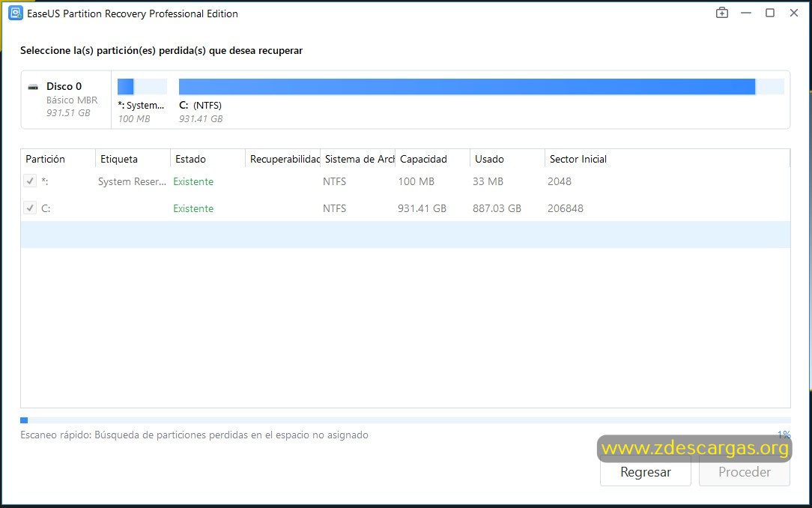
Task: Minimize the EaseUS window
Action: point(746,13)
